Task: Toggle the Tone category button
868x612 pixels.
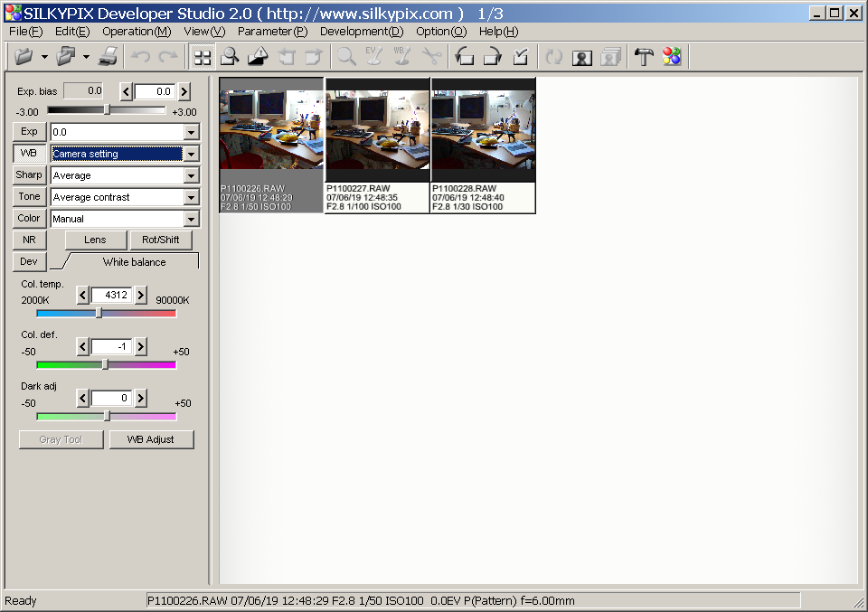Action: tap(29, 197)
